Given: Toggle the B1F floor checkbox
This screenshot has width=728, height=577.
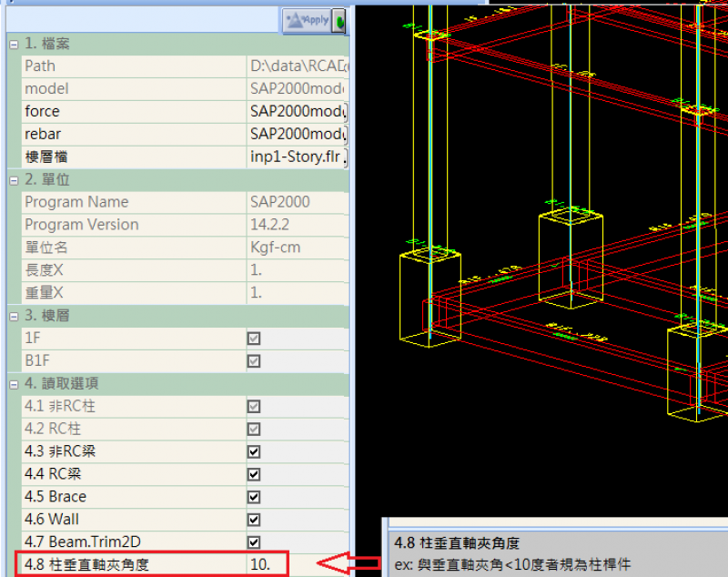Looking at the screenshot, I should pyautogui.click(x=254, y=361).
